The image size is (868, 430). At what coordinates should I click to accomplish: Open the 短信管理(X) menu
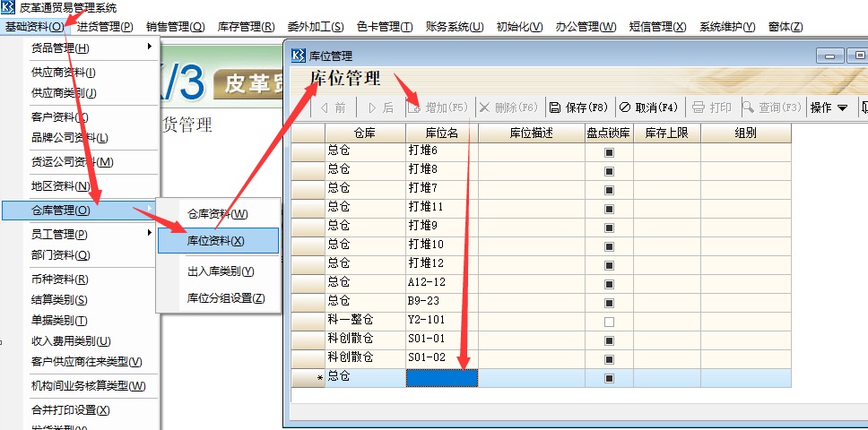pos(657,27)
